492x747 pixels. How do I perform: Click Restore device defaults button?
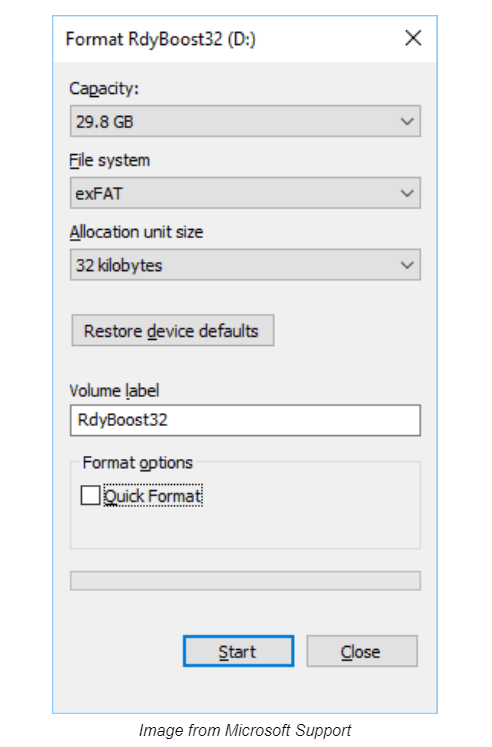pos(172,331)
